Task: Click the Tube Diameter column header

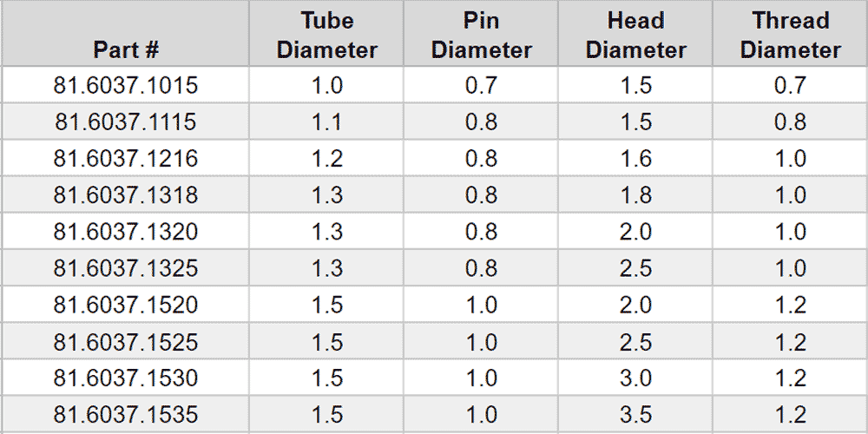Action: click(x=326, y=34)
